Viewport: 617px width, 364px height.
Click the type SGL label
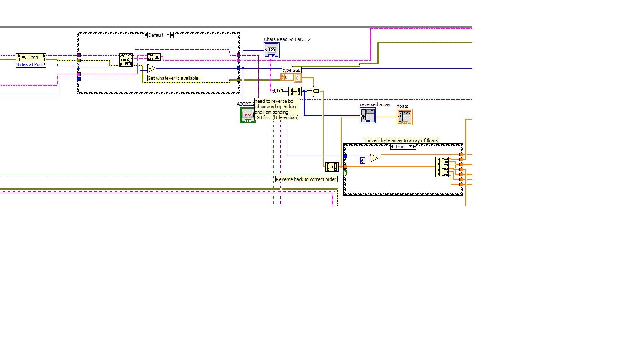(x=291, y=70)
